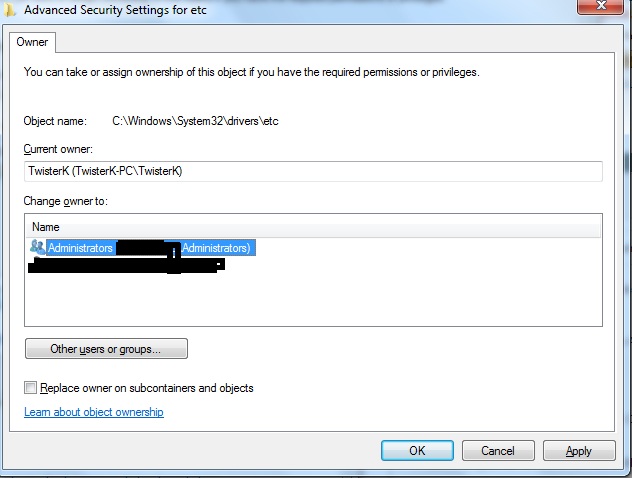Open Learn about object ownership link
The image size is (632, 478).
coord(93,412)
